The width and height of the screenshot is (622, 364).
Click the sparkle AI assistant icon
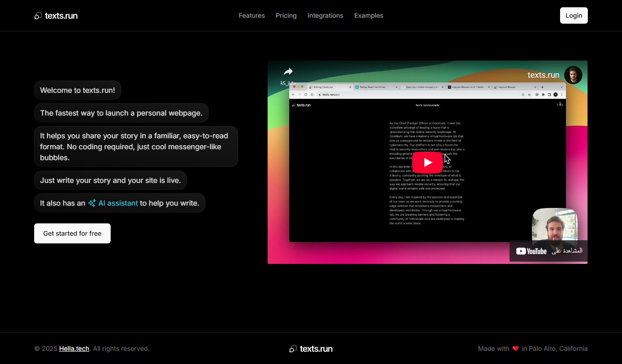pyautogui.click(x=92, y=203)
